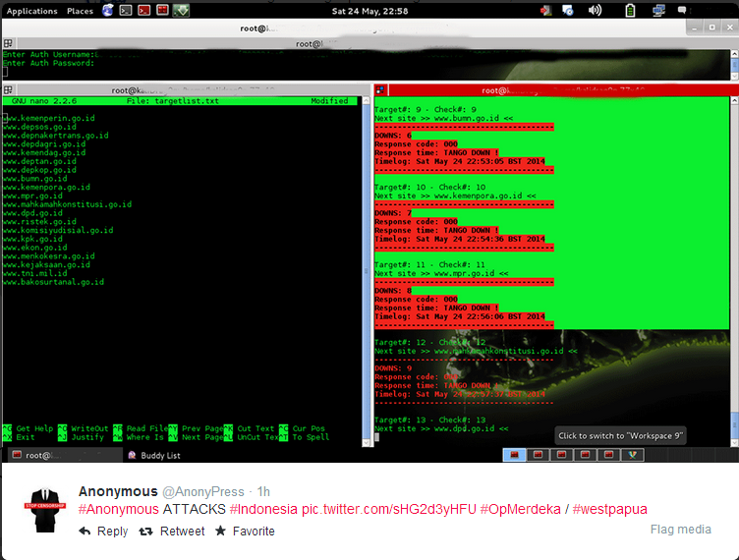Click the Buddy List taskbar button

coord(154,455)
